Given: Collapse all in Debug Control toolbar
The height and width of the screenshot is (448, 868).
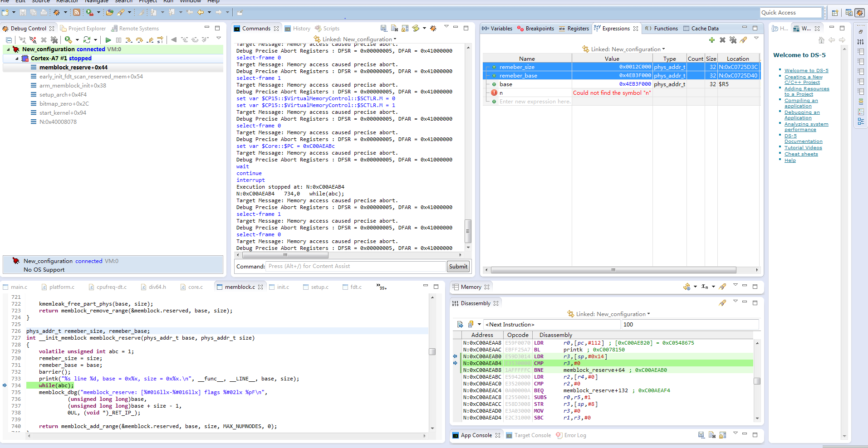Looking at the screenshot, I should click(x=9, y=40).
